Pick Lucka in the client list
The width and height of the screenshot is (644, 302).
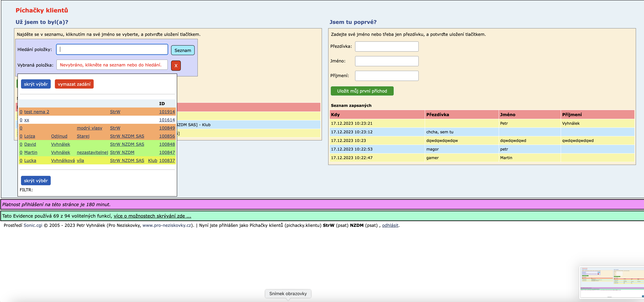pyautogui.click(x=30, y=161)
